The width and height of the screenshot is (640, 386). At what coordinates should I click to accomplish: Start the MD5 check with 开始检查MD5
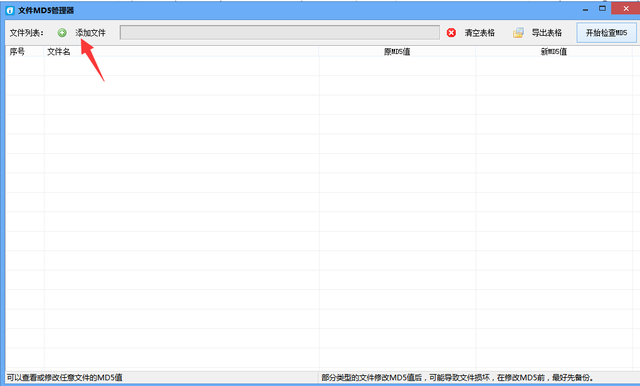606,33
